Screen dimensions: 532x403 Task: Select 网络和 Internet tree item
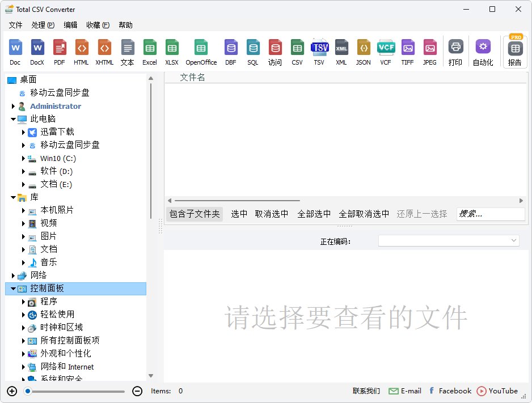tap(67, 367)
